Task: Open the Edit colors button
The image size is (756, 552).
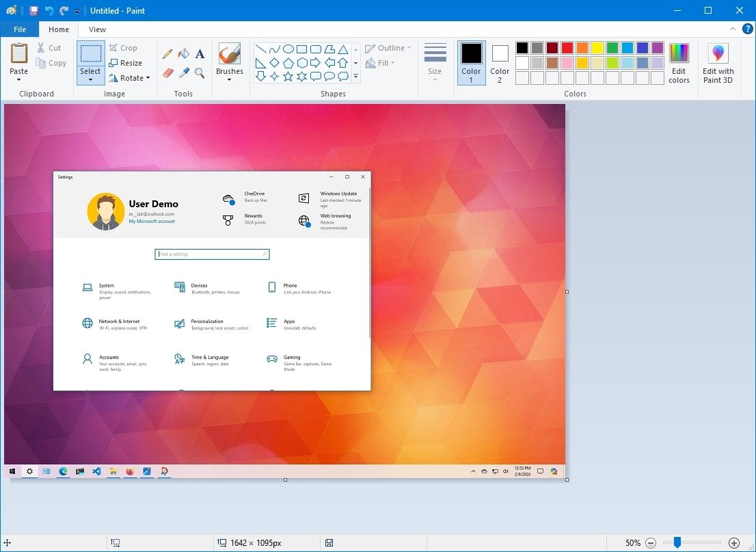Action: (x=679, y=63)
